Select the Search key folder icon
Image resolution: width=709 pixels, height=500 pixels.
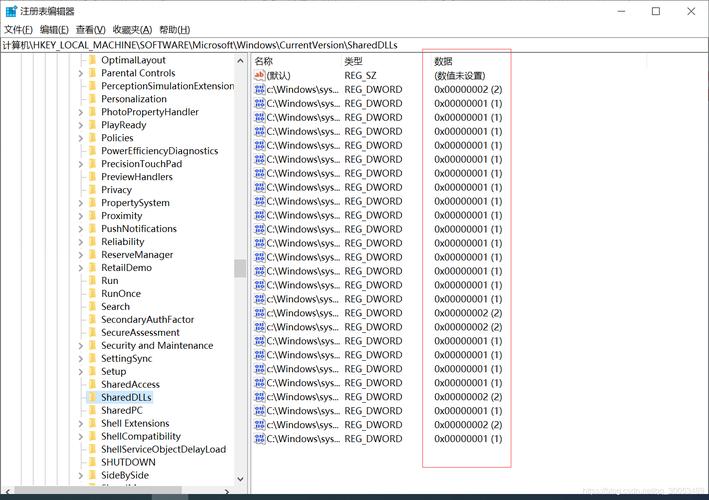[x=93, y=307]
